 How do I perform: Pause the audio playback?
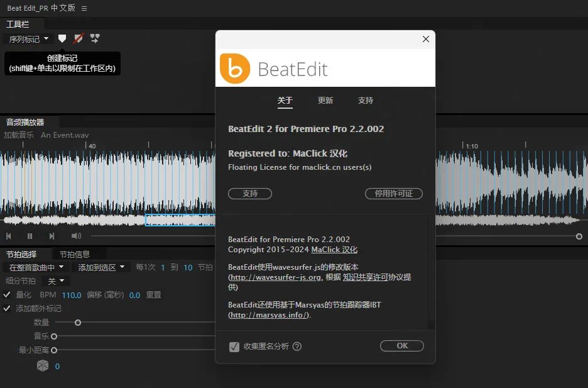click(30, 236)
